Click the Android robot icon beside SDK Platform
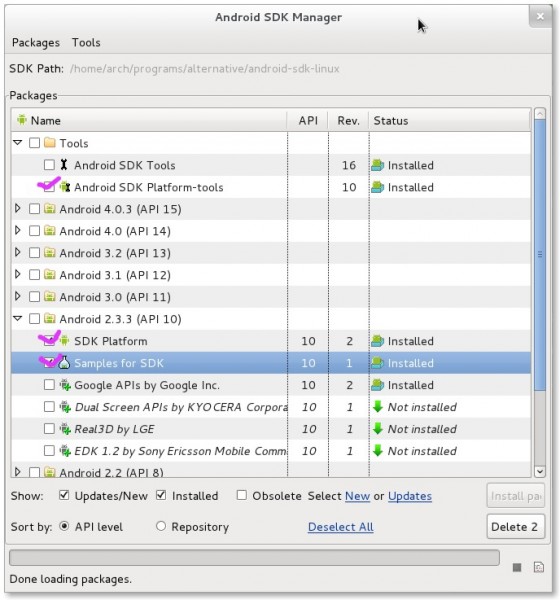Screen dimensions: 560x600 [65, 340]
